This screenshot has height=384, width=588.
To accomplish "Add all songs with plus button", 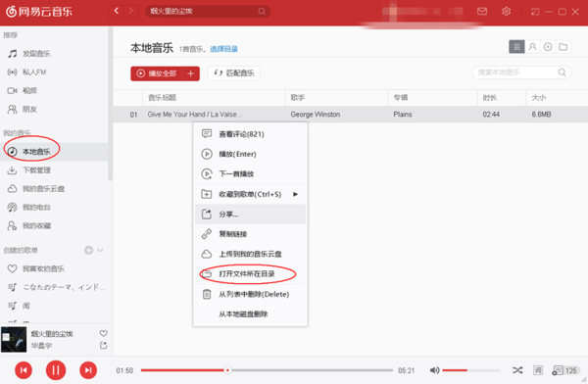I will click(x=191, y=73).
